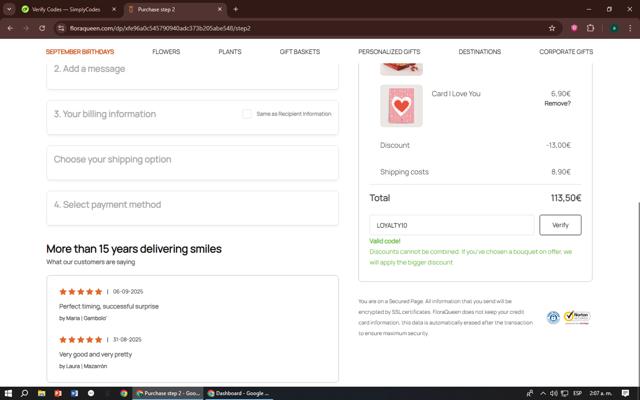Open SEPTEMBER BIRTHDAYS menu
The image size is (640, 400).
[80, 52]
